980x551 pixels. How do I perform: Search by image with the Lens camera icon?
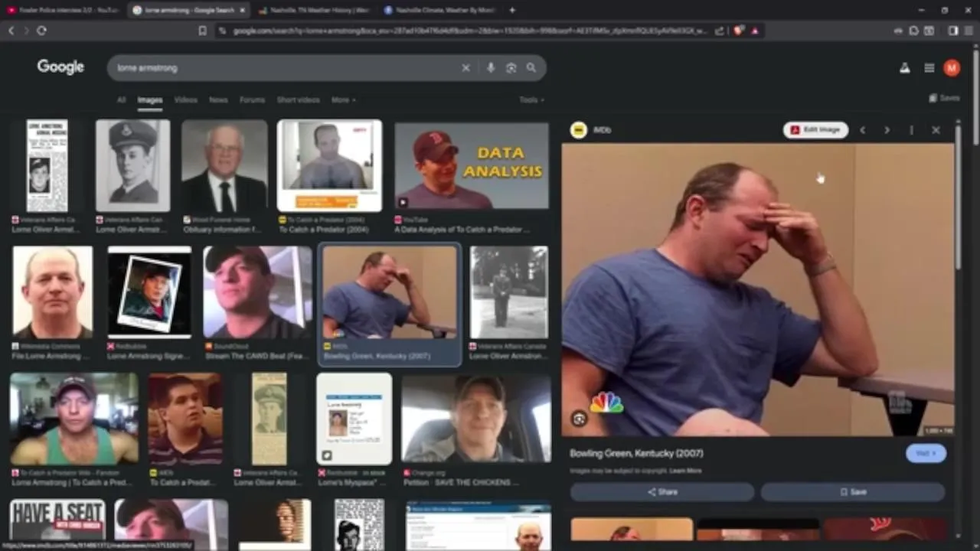[x=511, y=68]
